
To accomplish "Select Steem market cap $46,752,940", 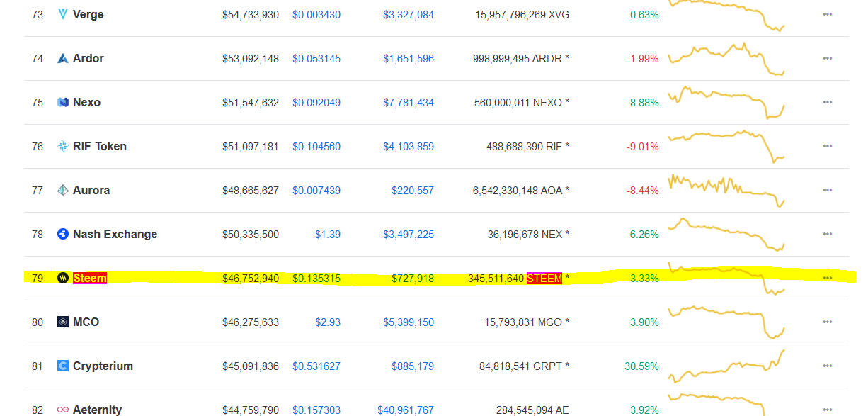I will (x=251, y=278).
